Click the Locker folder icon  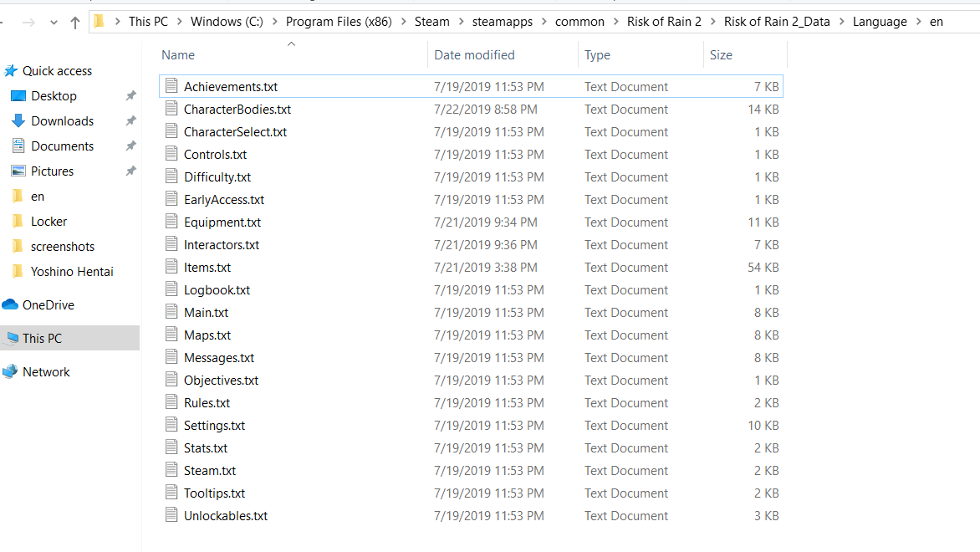click(18, 222)
